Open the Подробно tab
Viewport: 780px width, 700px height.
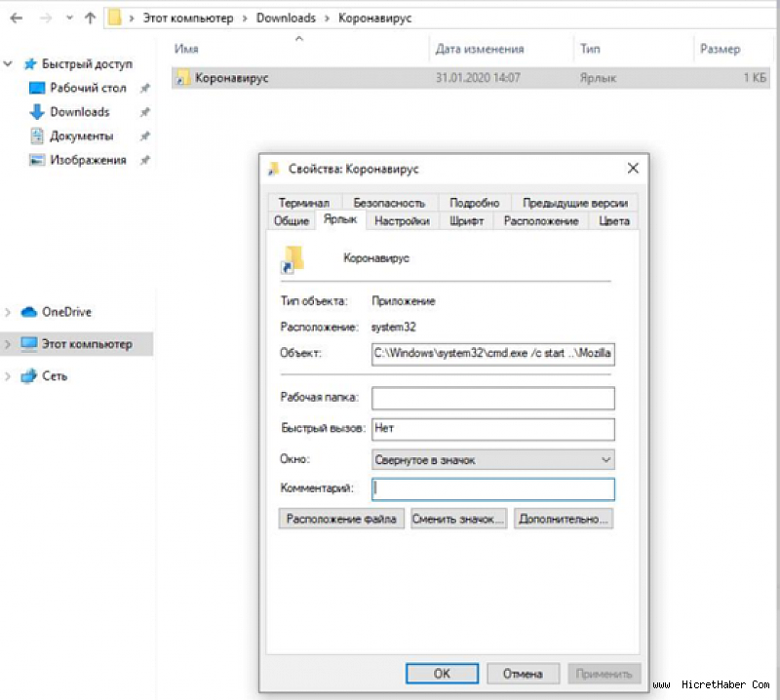[x=474, y=203]
